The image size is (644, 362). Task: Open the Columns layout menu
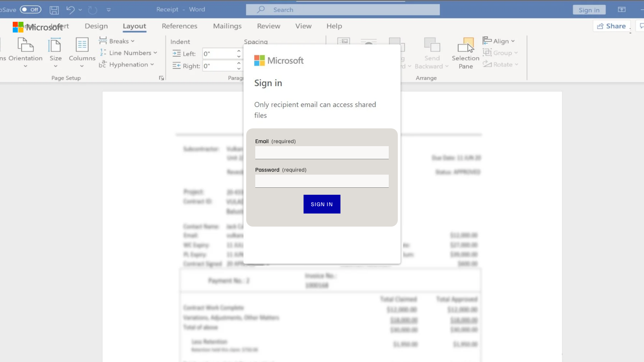click(x=82, y=52)
